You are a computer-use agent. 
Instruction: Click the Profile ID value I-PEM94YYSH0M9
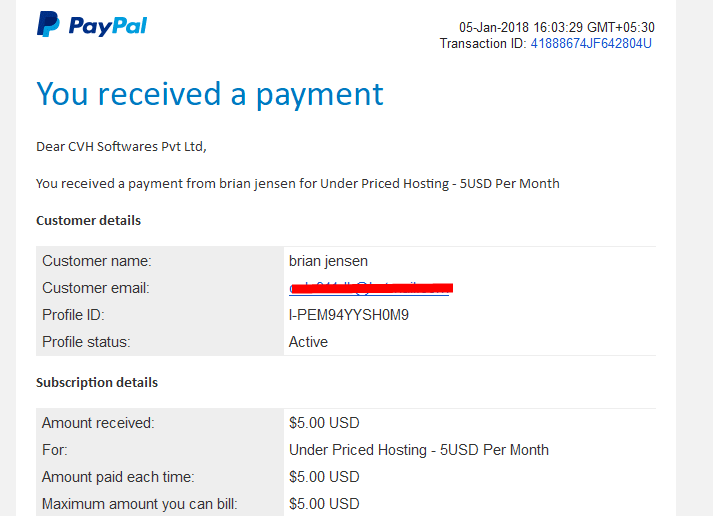(x=349, y=315)
